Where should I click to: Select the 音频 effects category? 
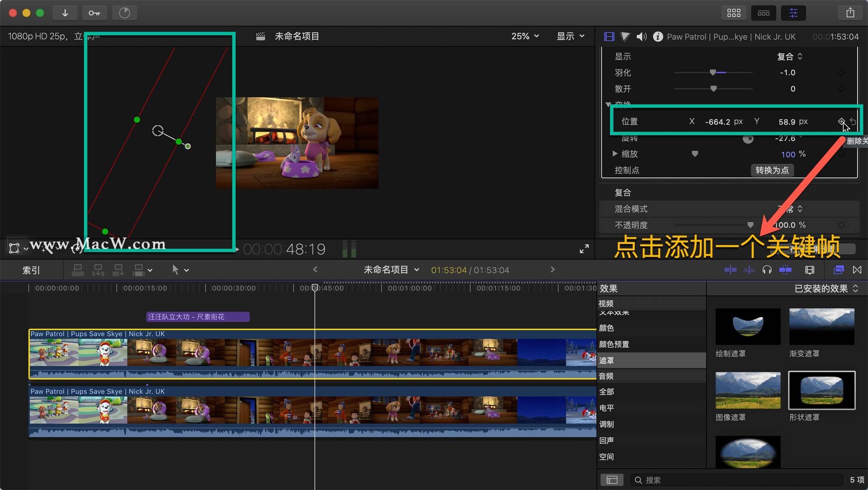(606, 376)
